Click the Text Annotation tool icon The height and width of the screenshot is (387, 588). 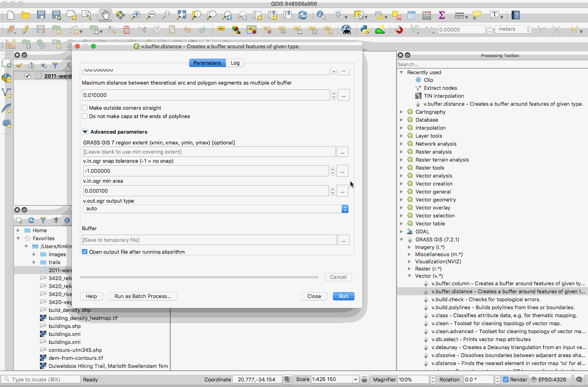point(495,15)
